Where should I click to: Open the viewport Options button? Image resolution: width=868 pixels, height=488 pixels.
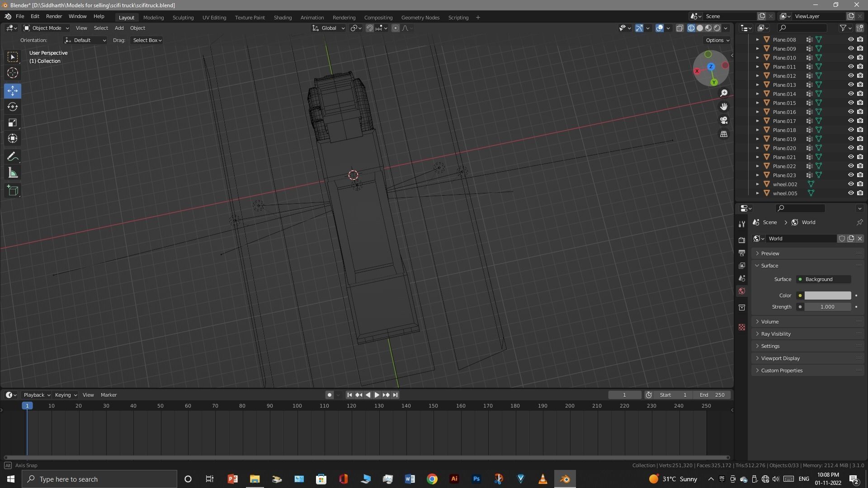pyautogui.click(x=717, y=40)
